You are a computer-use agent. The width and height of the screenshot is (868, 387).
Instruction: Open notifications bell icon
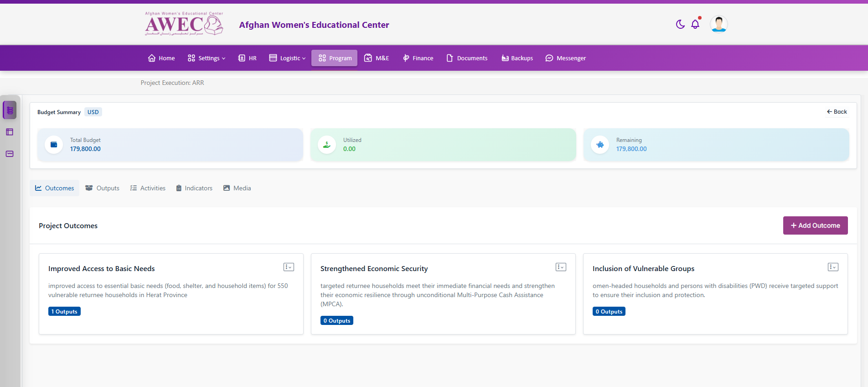click(695, 24)
